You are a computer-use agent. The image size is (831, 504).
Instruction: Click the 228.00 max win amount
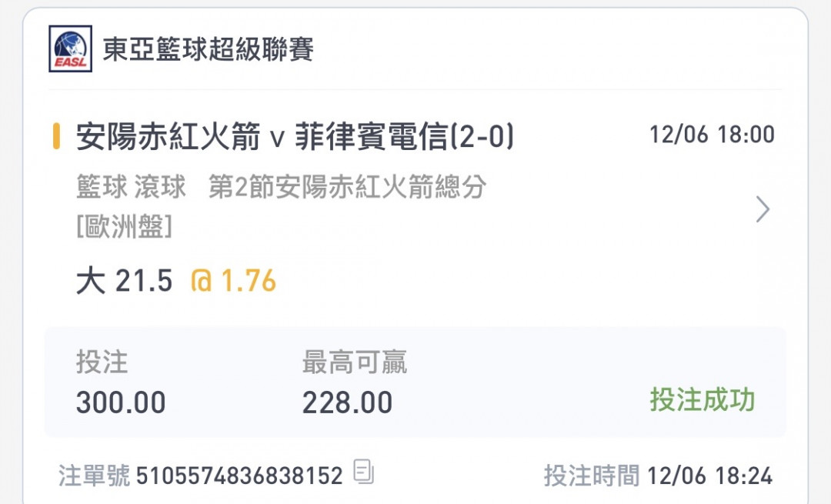pos(347,402)
